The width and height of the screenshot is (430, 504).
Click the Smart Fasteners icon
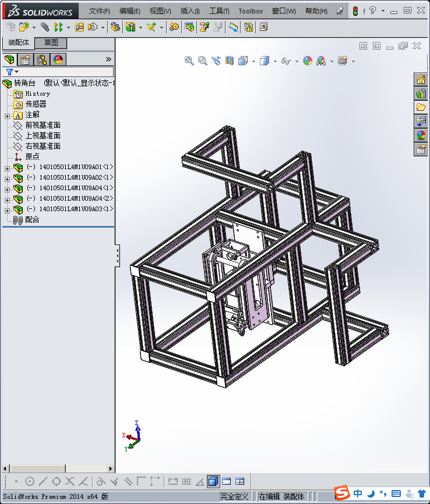(x=79, y=27)
